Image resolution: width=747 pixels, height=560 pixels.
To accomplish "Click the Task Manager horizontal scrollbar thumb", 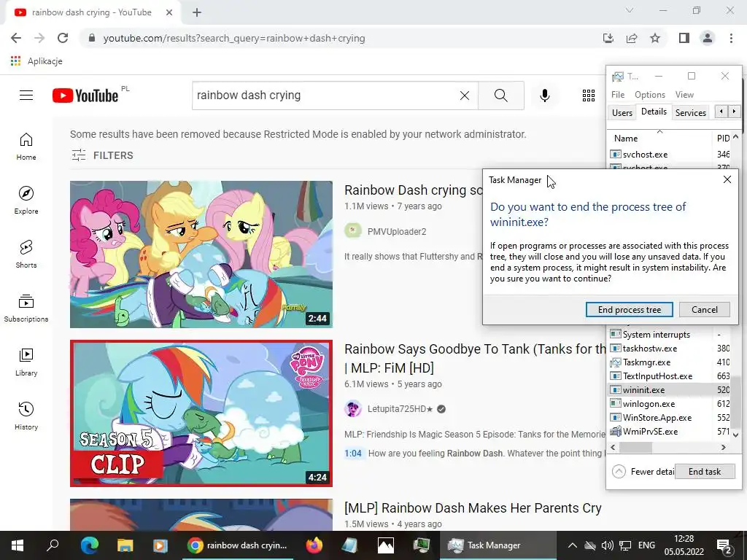I will coord(635,447).
